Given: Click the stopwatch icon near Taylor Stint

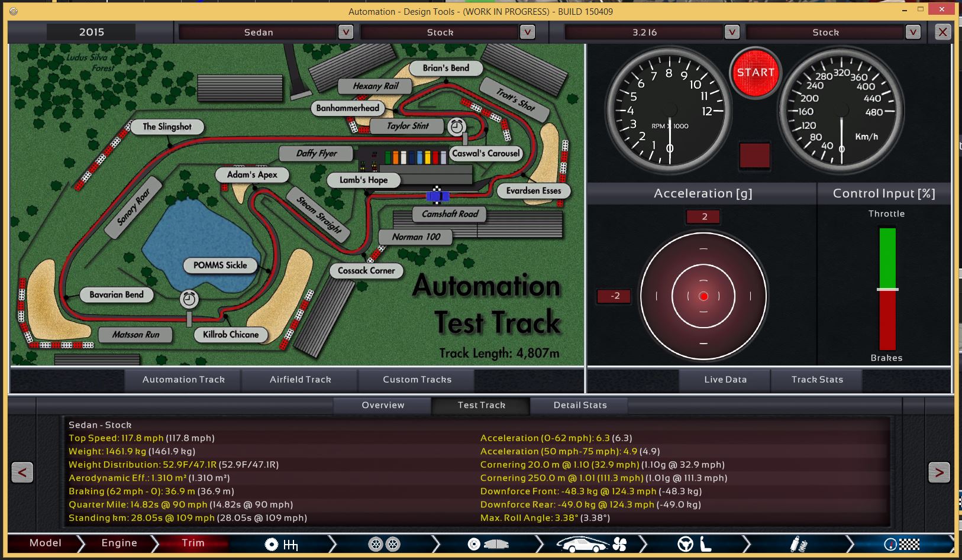Looking at the screenshot, I should click(x=456, y=126).
